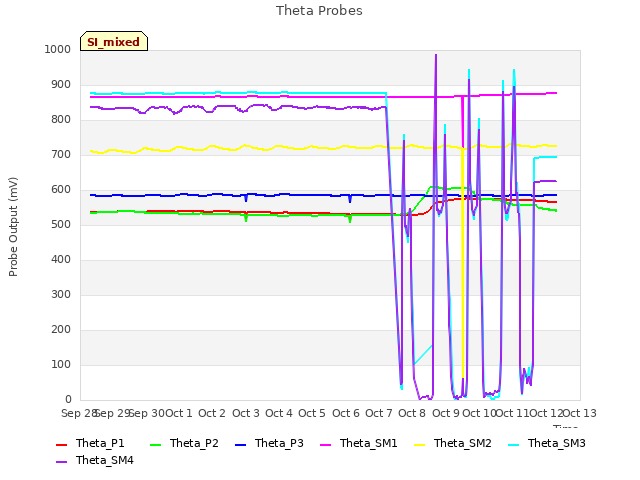Click the Theta Probes chart title
The height and width of the screenshot is (480, 640).
pyautogui.click(x=319, y=11)
